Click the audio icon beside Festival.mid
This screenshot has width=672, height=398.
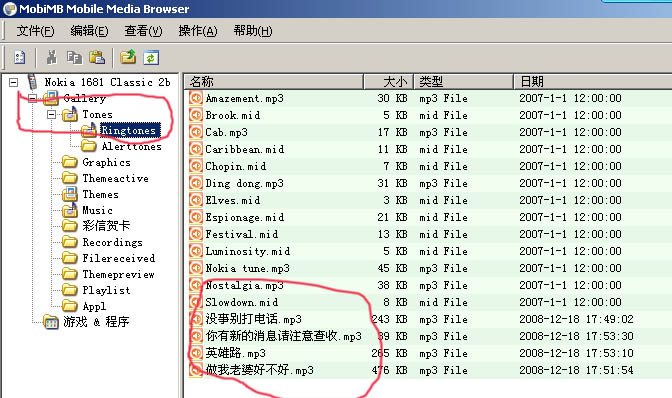[196, 234]
